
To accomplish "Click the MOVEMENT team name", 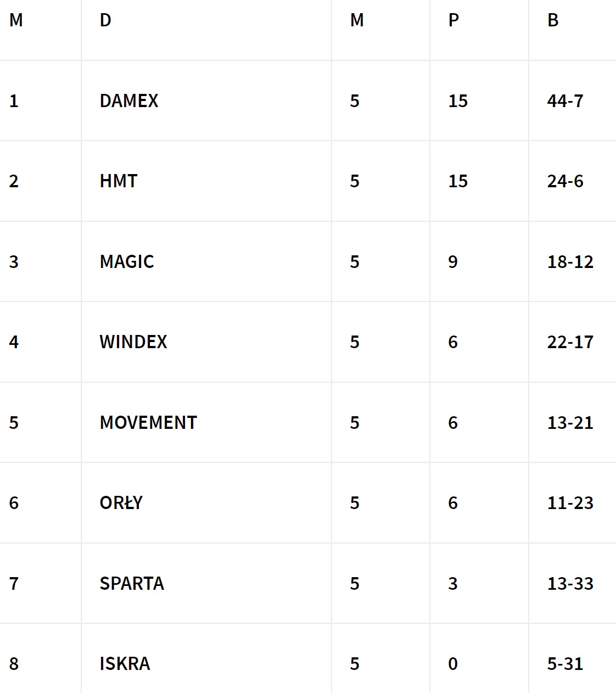I will point(148,423).
